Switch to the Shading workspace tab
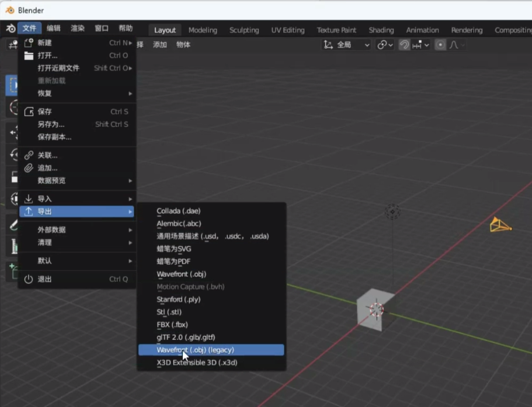 [381, 30]
